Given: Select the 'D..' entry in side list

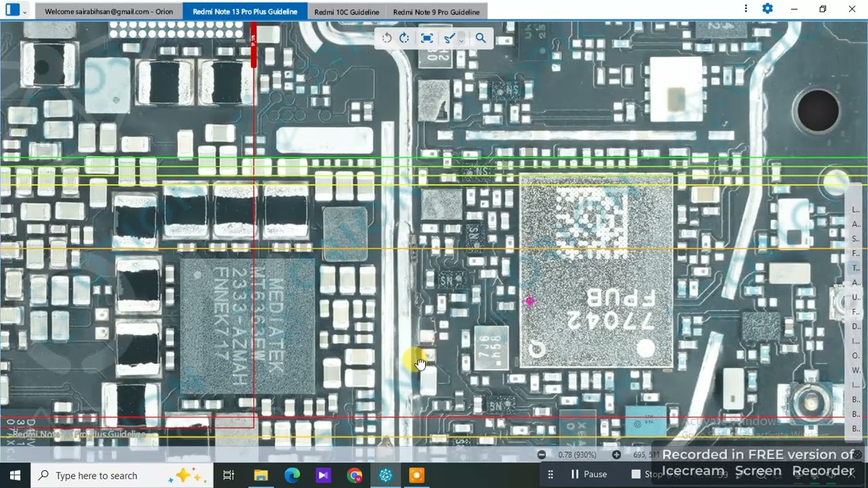Looking at the screenshot, I should click(x=856, y=327).
